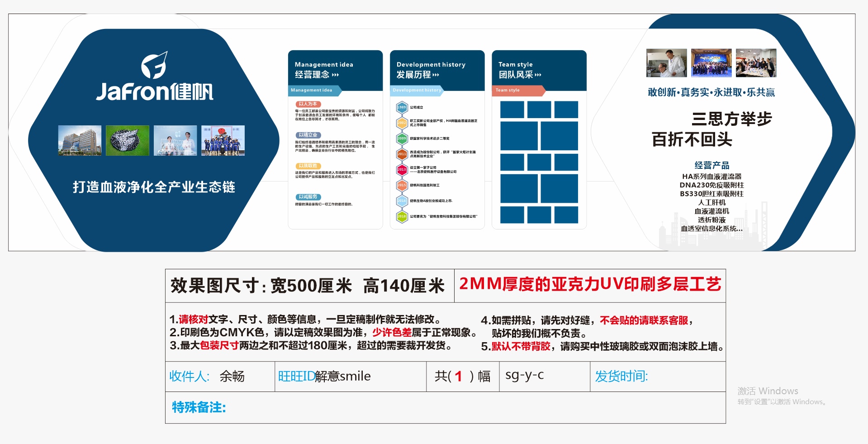Click the product line 血透室信息化系统...
This screenshot has height=444, width=868.
pos(712,229)
